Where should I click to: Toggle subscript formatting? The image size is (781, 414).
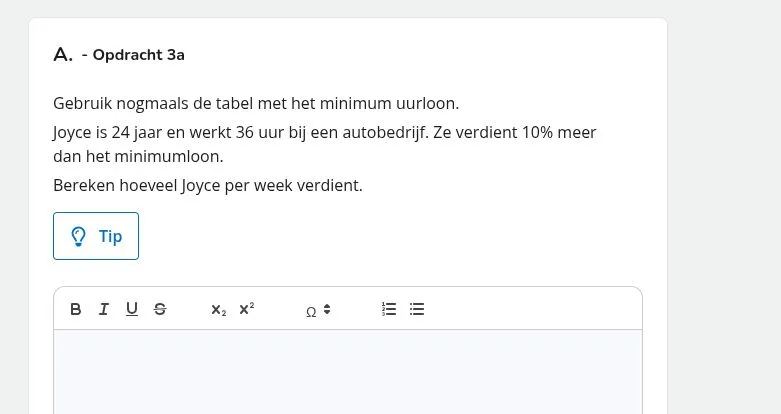point(218,310)
